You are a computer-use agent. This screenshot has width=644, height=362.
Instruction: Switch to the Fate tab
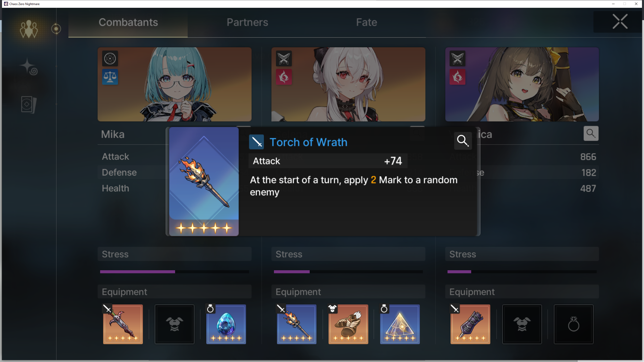[x=367, y=22]
